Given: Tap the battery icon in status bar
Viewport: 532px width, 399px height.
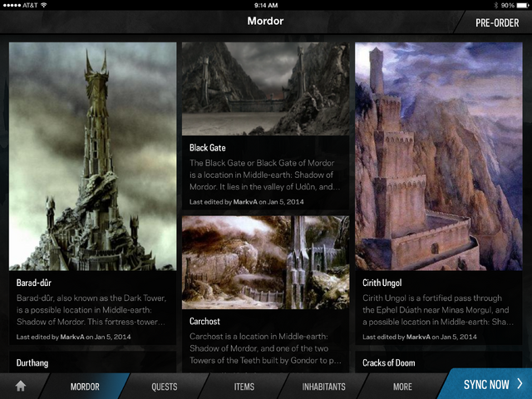Looking at the screenshot, I should [x=521, y=5].
